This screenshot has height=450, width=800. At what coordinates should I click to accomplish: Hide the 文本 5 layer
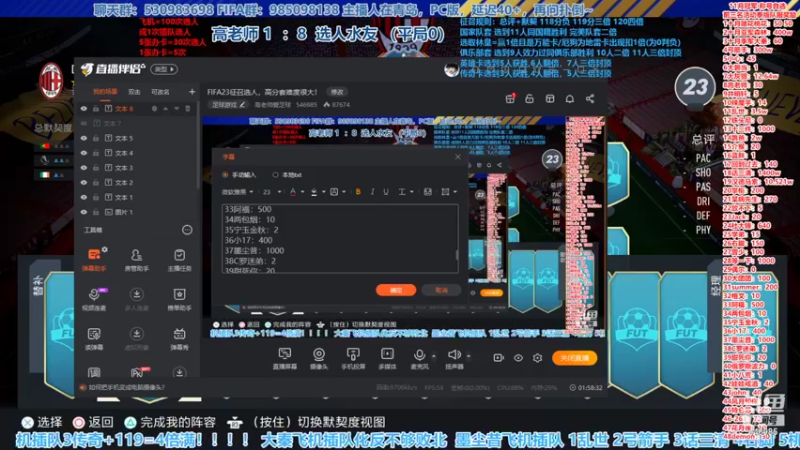(84, 138)
